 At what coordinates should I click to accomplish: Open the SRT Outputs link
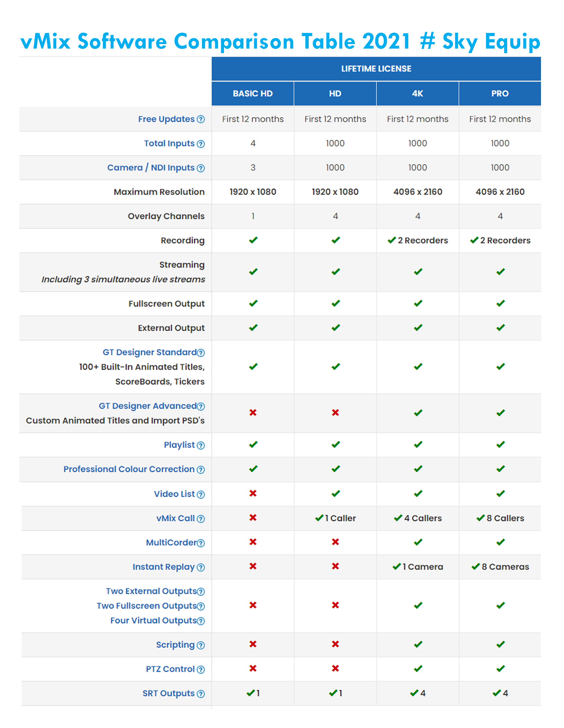coord(169,693)
